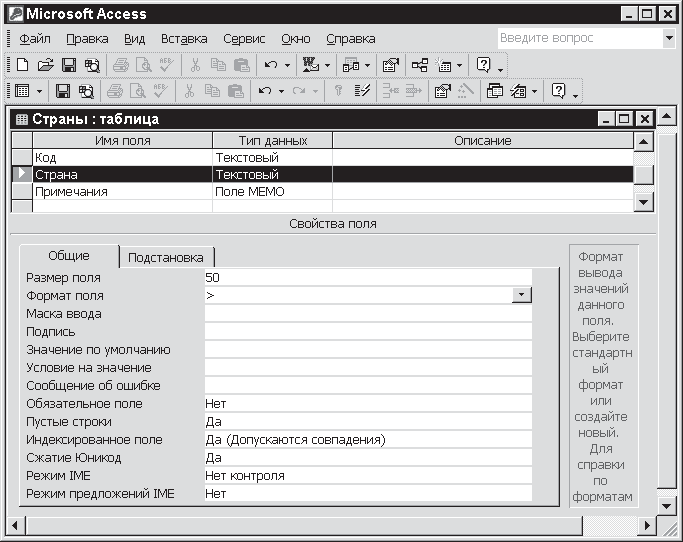Open the Вставка menu

[x=184, y=39]
